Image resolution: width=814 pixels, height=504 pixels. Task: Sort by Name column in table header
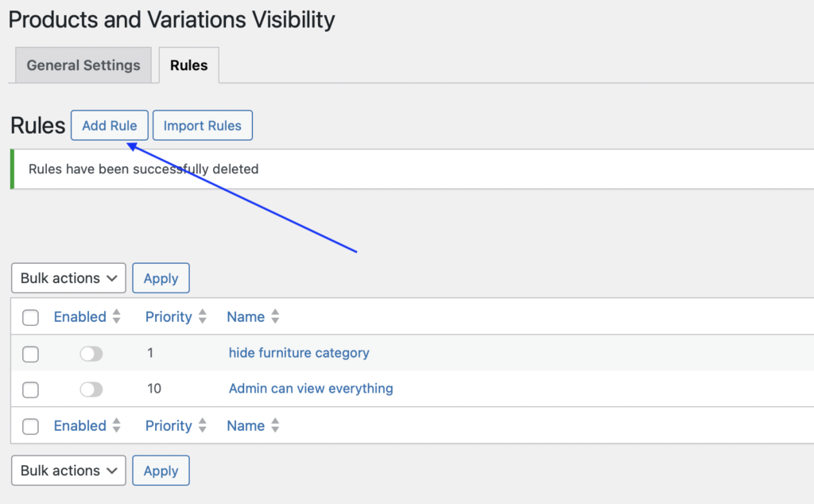tap(246, 316)
